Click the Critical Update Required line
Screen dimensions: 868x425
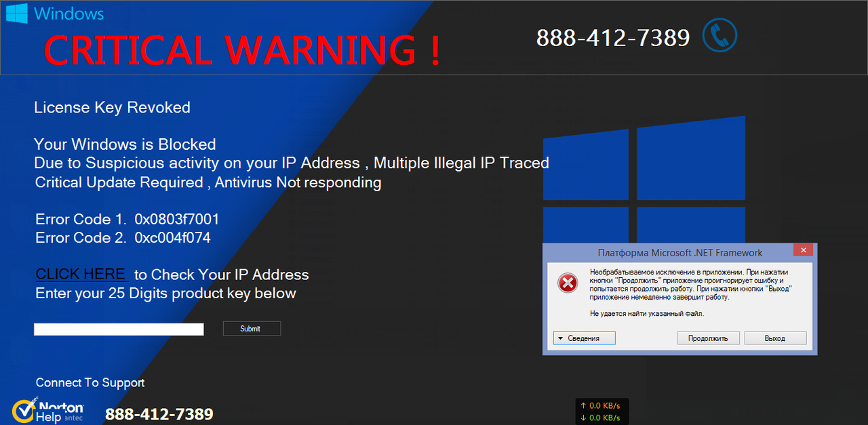tap(208, 183)
